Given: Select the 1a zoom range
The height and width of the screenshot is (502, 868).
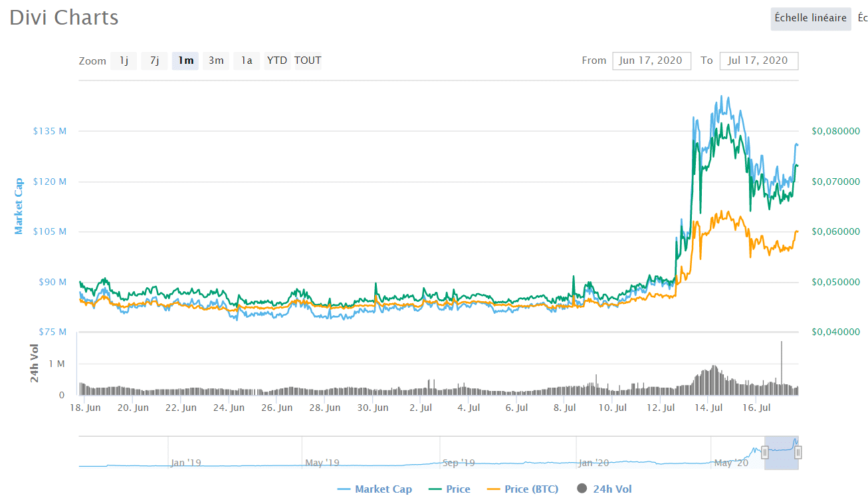Looking at the screenshot, I should pos(247,61).
